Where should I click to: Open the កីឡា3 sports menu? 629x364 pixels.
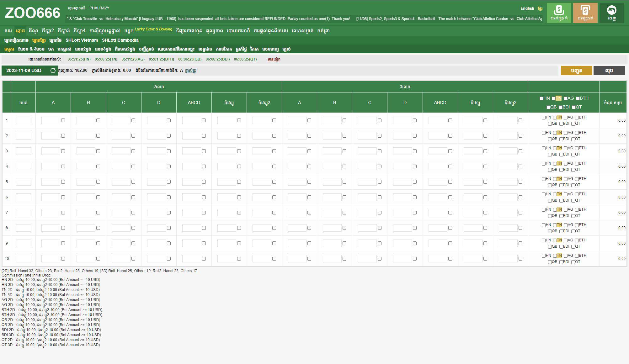tap(64, 31)
